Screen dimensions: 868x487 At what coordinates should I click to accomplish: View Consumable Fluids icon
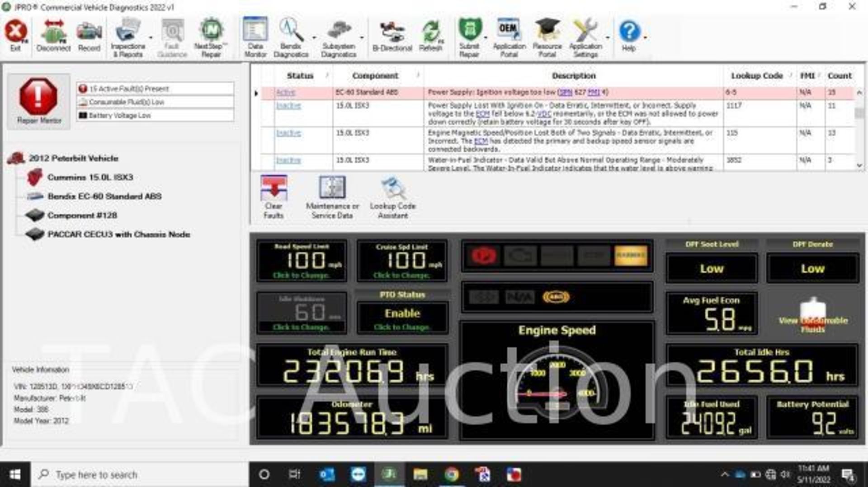click(813, 316)
